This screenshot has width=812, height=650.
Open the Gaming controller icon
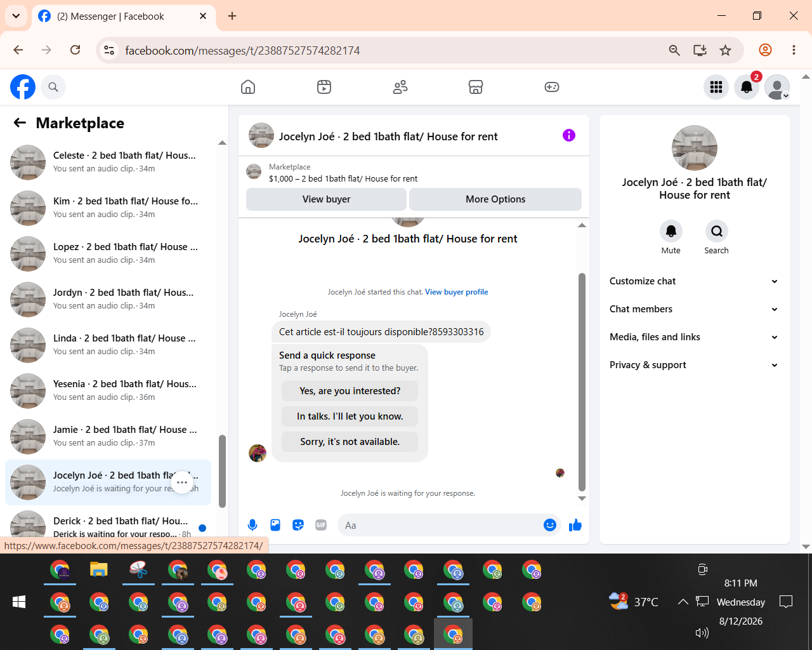pos(552,87)
